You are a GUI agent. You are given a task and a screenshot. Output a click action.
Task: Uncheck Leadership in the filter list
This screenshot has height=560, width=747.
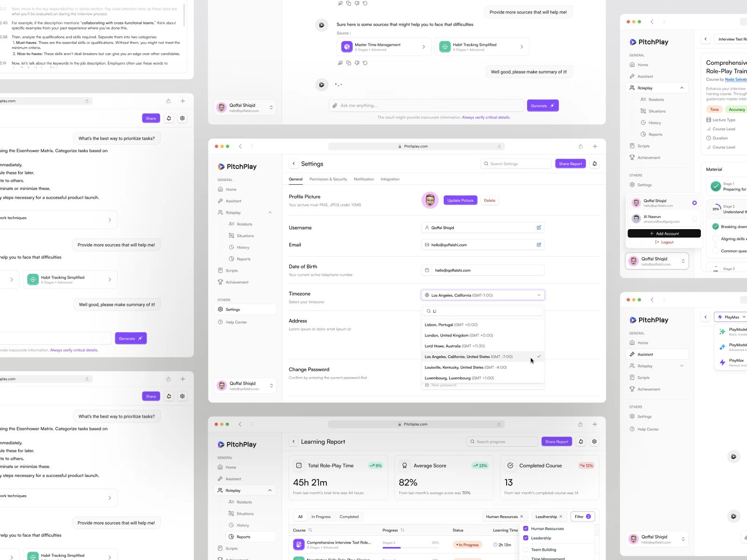coord(526,538)
